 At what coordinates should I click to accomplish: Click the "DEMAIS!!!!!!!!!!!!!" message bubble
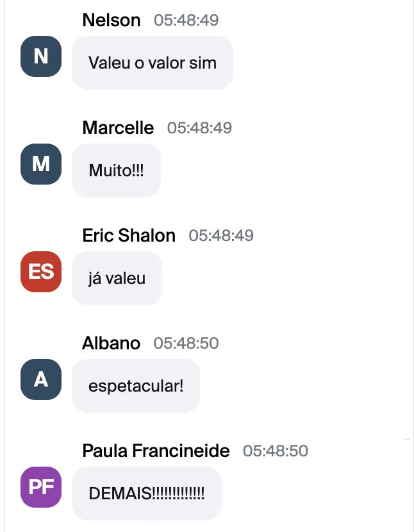click(x=147, y=494)
